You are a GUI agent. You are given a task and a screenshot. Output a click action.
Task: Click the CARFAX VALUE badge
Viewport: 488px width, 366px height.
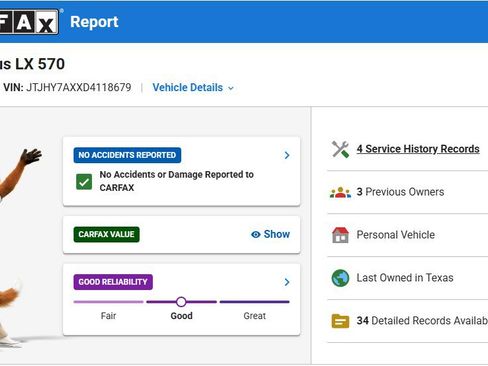click(x=106, y=234)
